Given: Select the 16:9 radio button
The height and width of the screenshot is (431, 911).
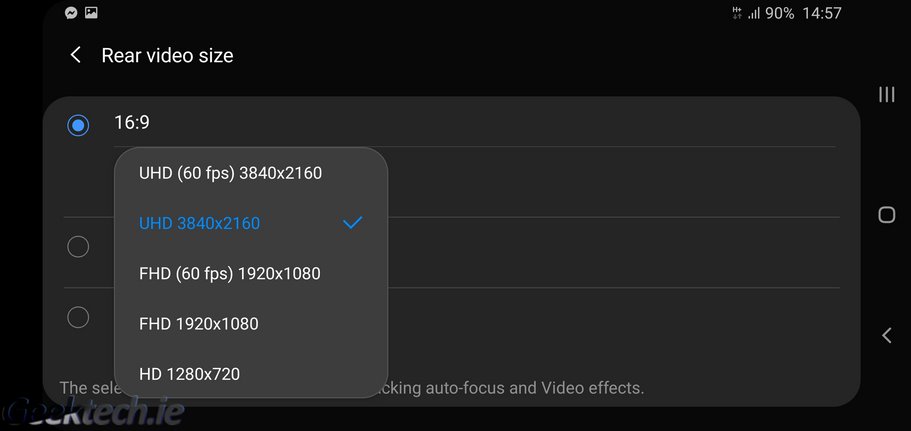Looking at the screenshot, I should 78,125.
